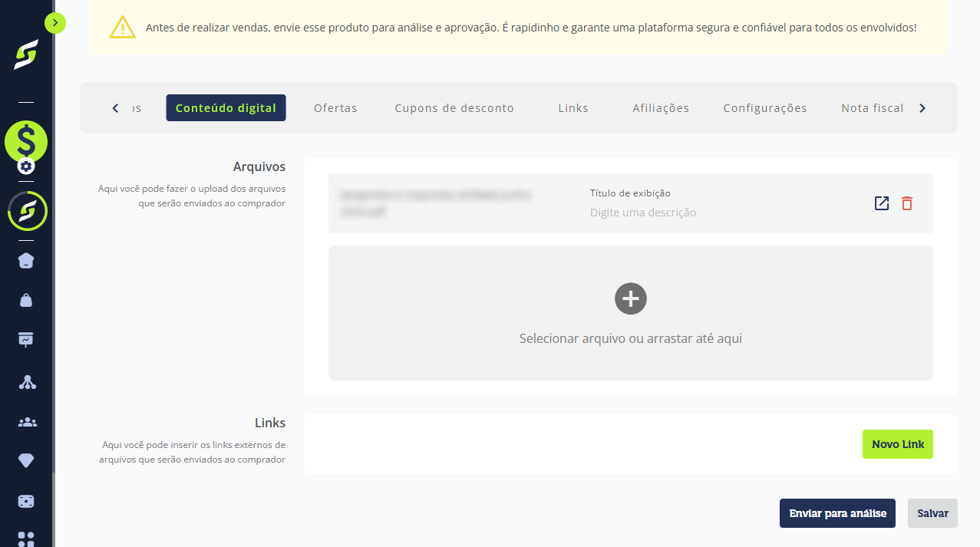Open the presentation chart icon in sidebar
Screen dimensions: 980x547
coord(26,340)
